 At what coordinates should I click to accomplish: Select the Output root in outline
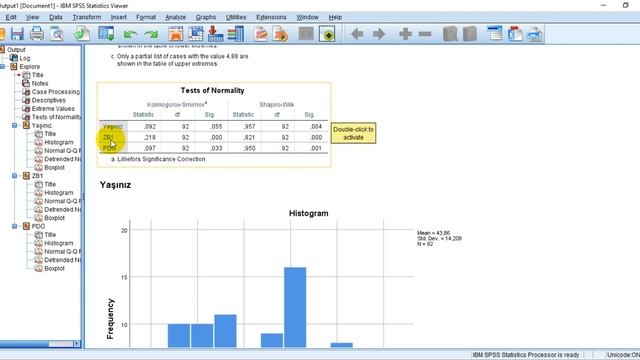pyautogui.click(x=16, y=49)
